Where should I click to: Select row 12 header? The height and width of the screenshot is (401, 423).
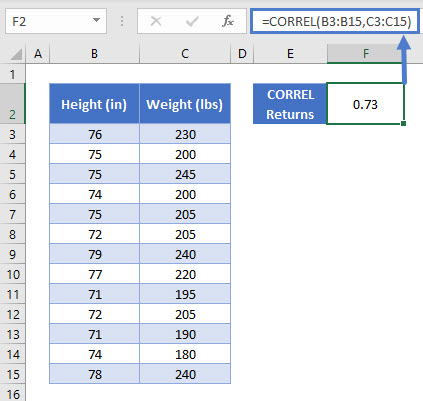13,314
